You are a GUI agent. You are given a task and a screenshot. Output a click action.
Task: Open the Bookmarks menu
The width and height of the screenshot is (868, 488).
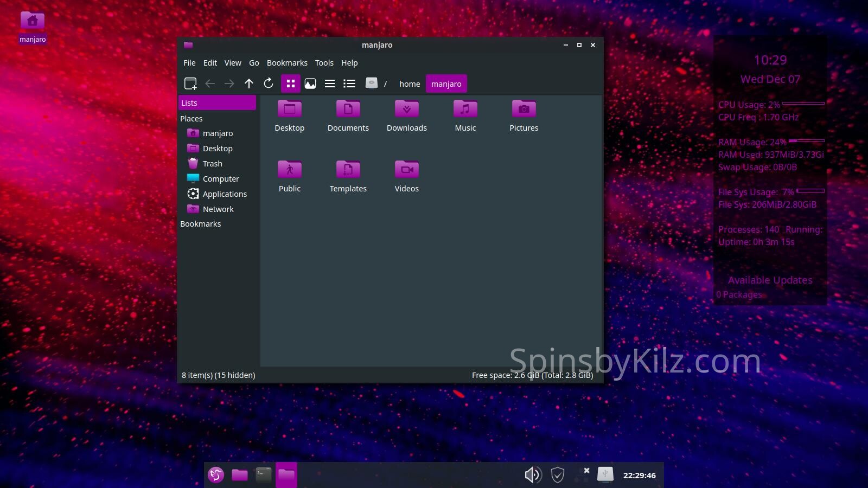click(287, 63)
